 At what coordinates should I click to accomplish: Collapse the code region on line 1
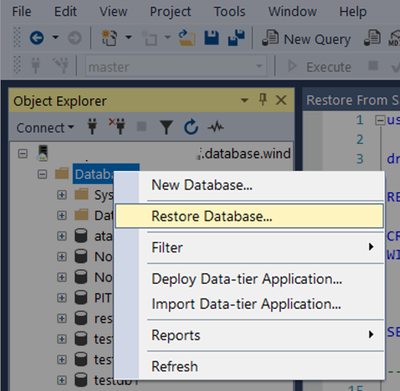pos(380,120)
